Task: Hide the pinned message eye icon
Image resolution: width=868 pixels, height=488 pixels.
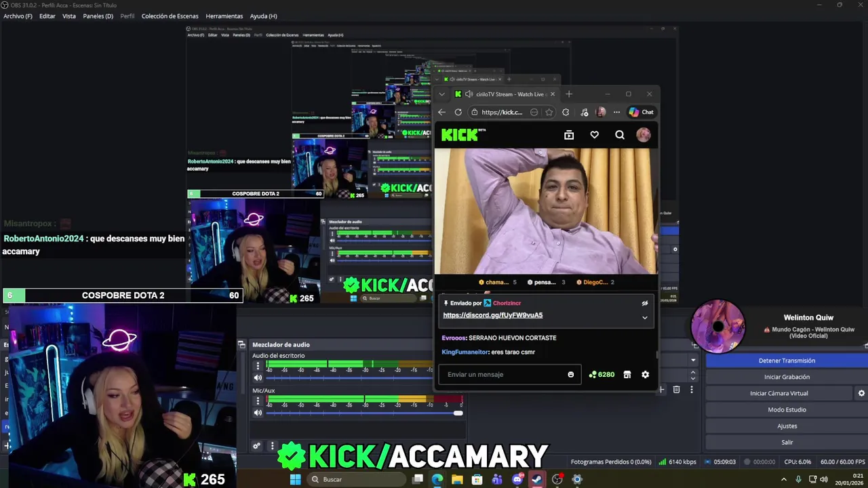Action: [645, 303]
